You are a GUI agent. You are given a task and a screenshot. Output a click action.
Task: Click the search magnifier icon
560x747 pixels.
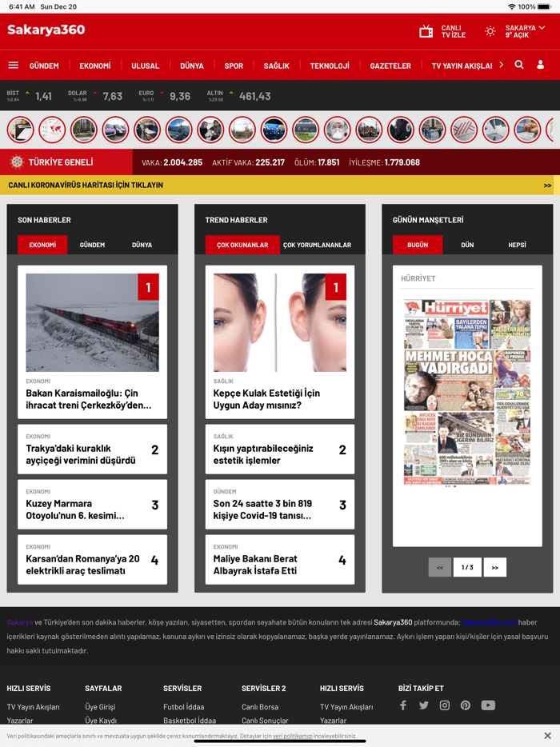click(x=519, y=65)
